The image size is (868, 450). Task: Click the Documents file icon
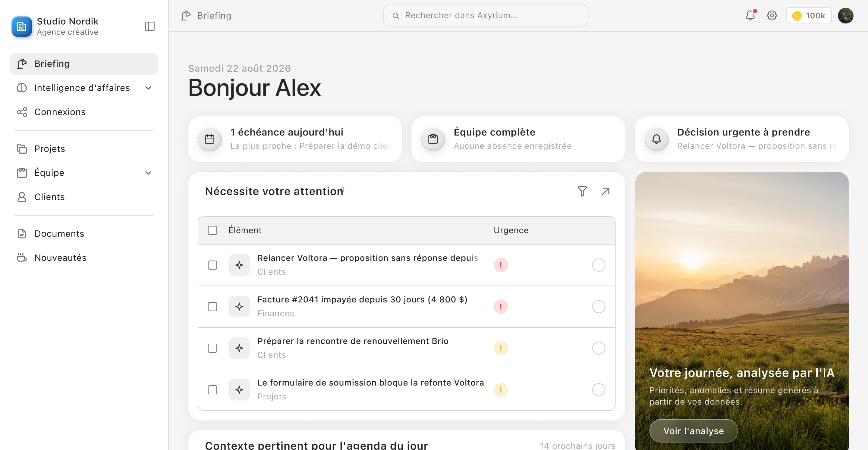22,233
